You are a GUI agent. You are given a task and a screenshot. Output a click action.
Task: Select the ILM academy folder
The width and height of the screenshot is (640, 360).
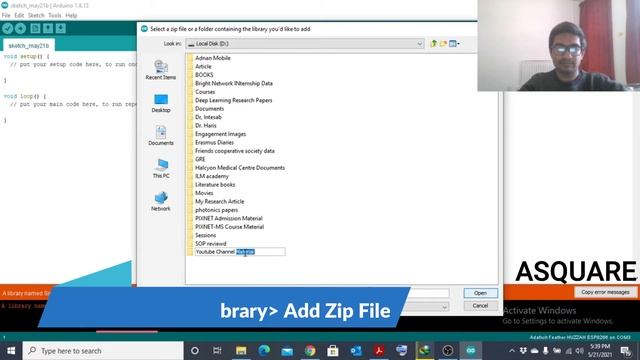coord(211,176)
